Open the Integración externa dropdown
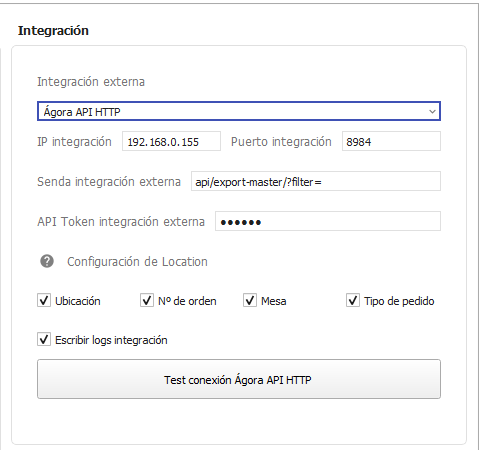Image resolution: width=485 pixels, height=450 pixels. tap(239, 111)
